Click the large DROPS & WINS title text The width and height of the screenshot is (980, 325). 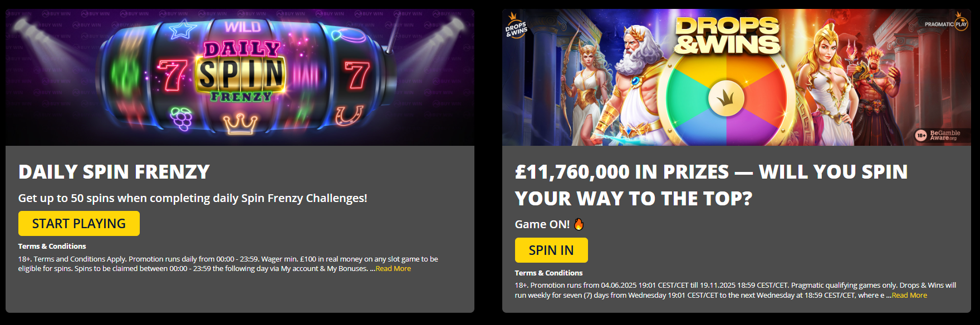coord(727,35)
